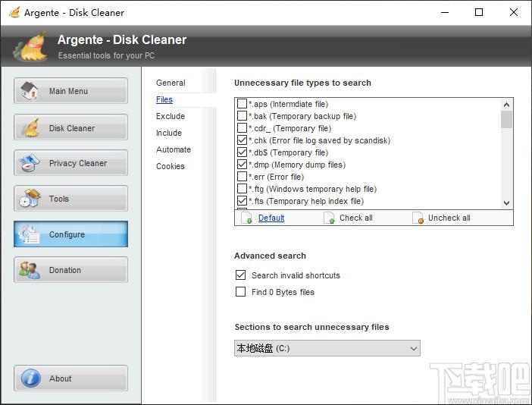The image size is (532, 405).
Task: Click Check all file types
Action: click(356, 218)
